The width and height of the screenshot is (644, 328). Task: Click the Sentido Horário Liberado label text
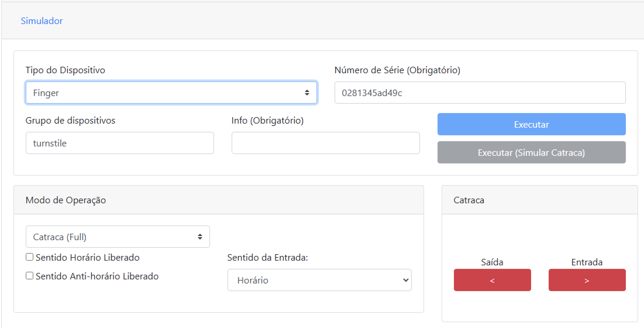87,258
